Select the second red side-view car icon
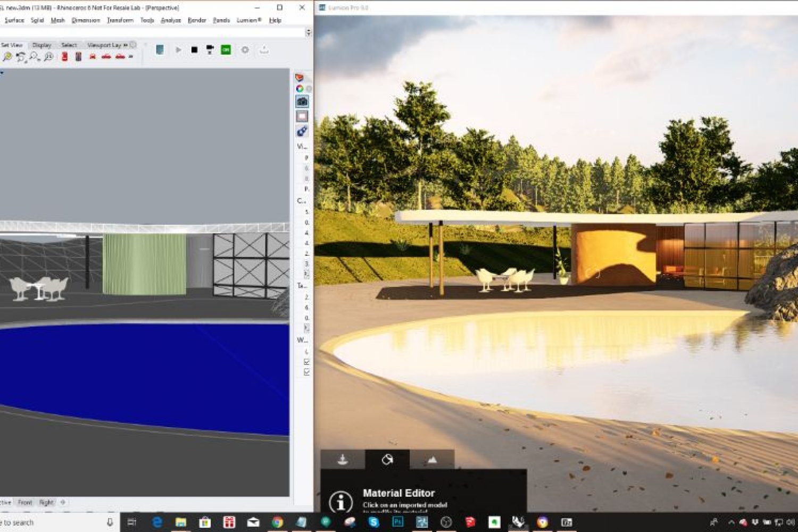 point(120,56)
